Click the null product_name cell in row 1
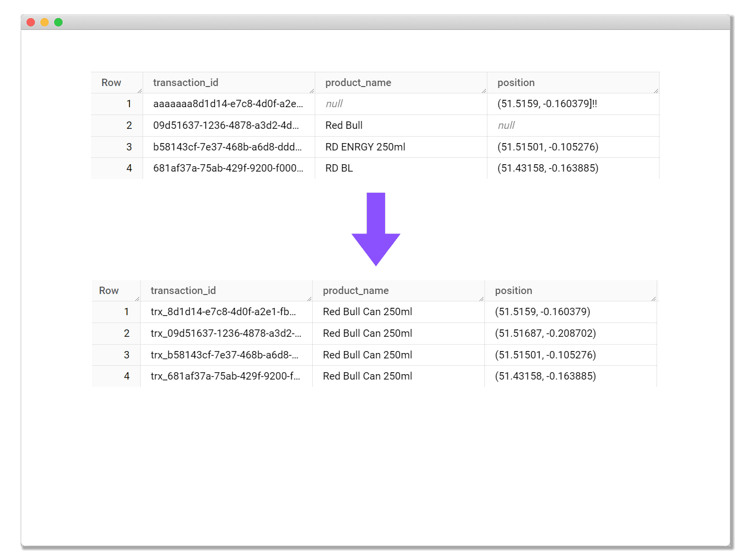 [x=401, y=104]
